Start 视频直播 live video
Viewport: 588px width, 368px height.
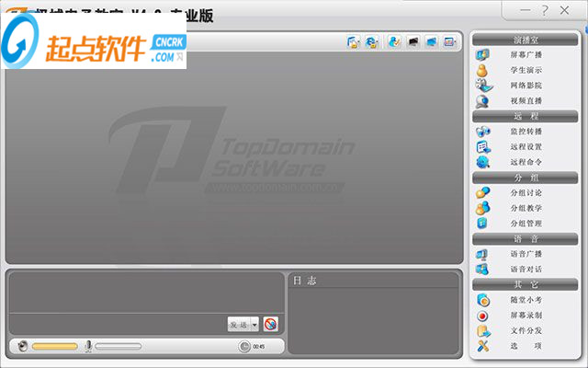525,101
